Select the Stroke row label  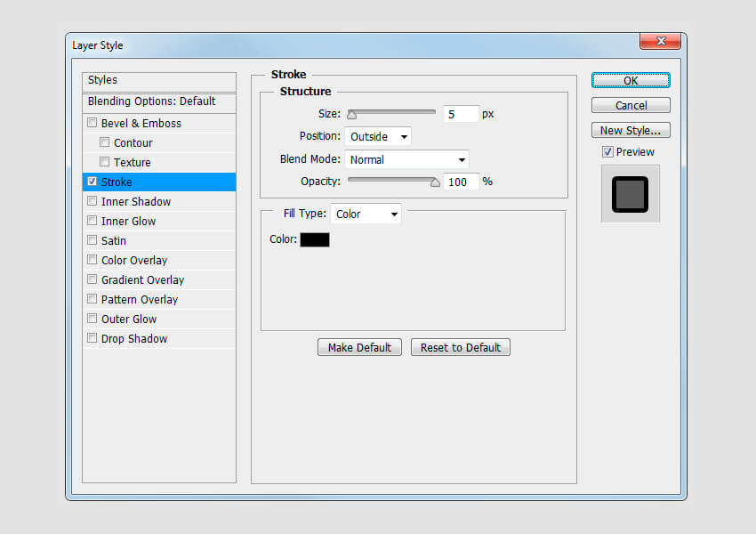117,182
